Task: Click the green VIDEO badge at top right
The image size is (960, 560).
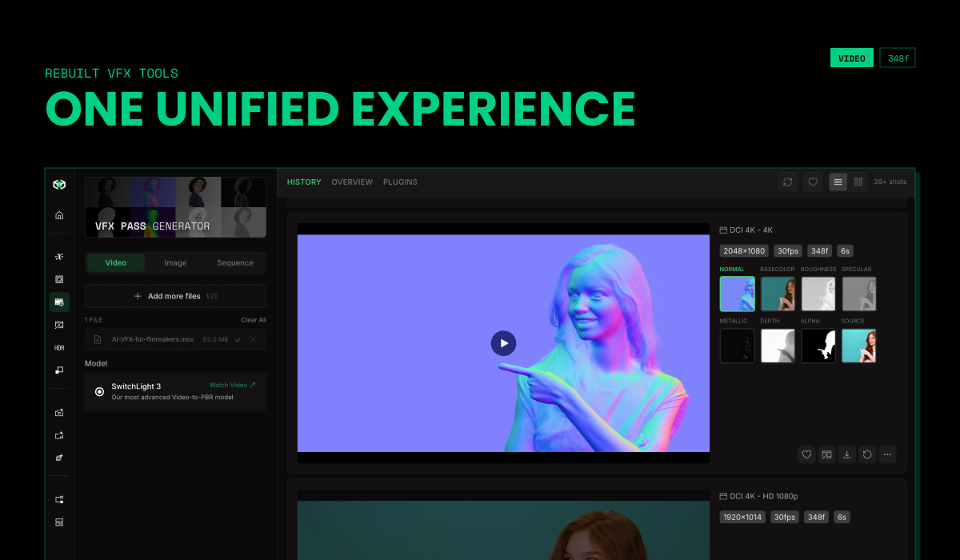Action: pyautogui.click(x=852, y=58)
